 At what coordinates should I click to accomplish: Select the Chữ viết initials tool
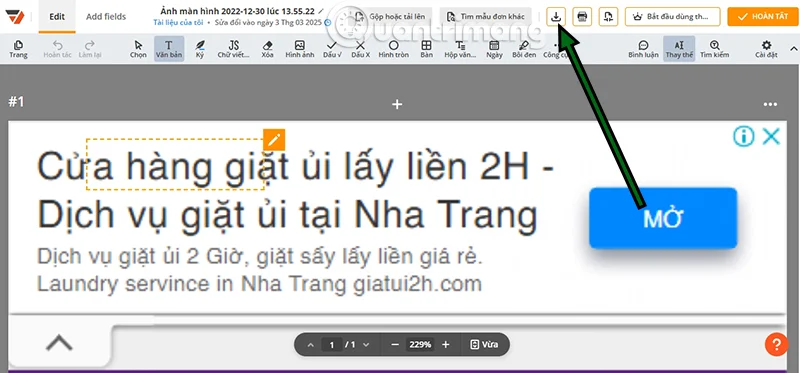click(x=234, y=49)
